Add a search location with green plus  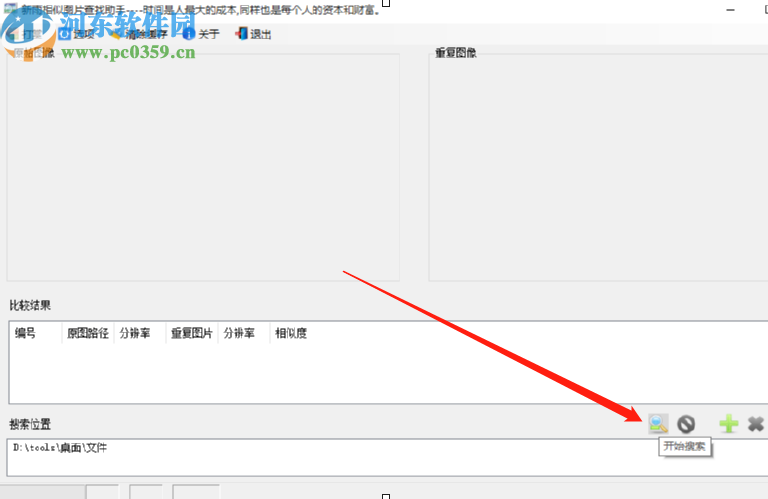click(728, 424)
